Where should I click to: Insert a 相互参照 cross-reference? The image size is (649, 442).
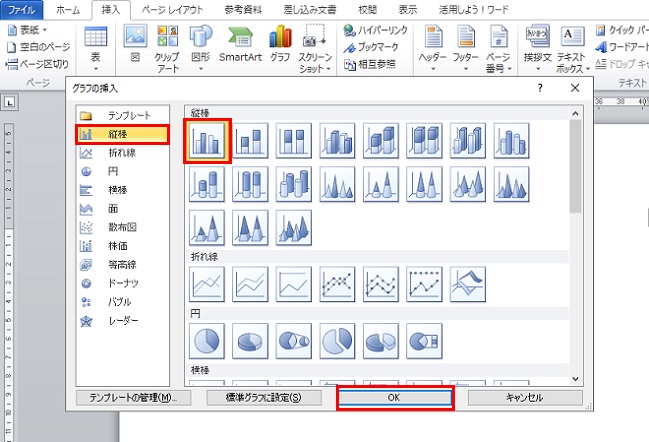(x=370, y=64)
